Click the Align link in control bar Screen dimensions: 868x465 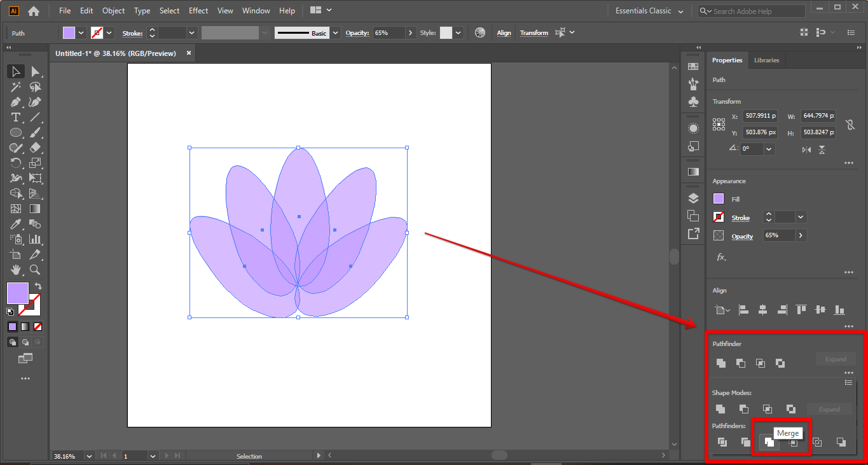[504, 33]
